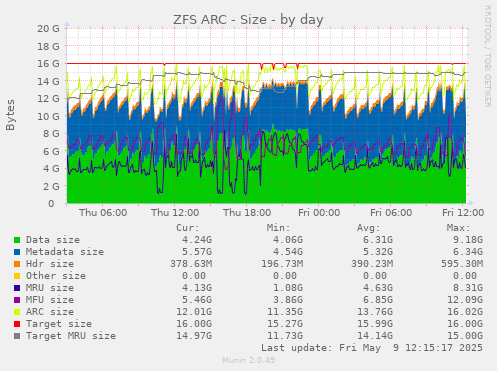497x371 pixels.
Task: Click the chart title 'ZFS ARC - Size - by day'
Action: (248, 20)
